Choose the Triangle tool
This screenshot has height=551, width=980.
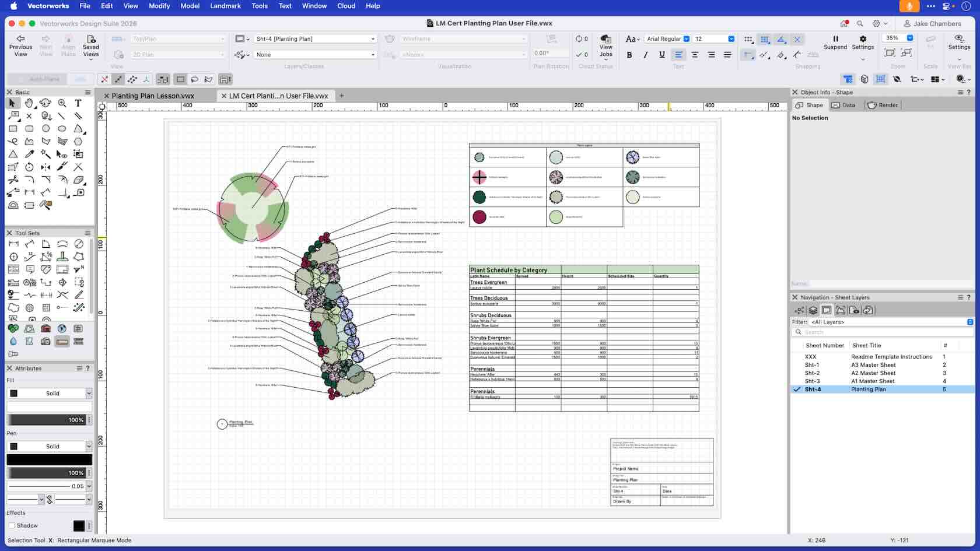tap(13, 154)
